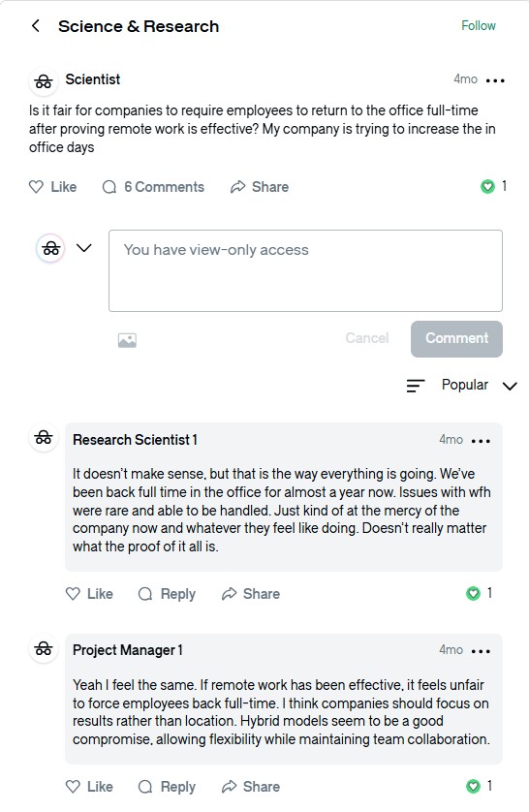
Task: Go back using the left chevron arrow
Action: pyautogui.click(x=36, y=26)
